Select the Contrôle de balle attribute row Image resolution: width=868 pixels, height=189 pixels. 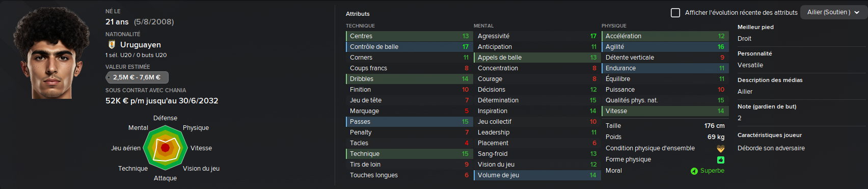click(408, 47)
